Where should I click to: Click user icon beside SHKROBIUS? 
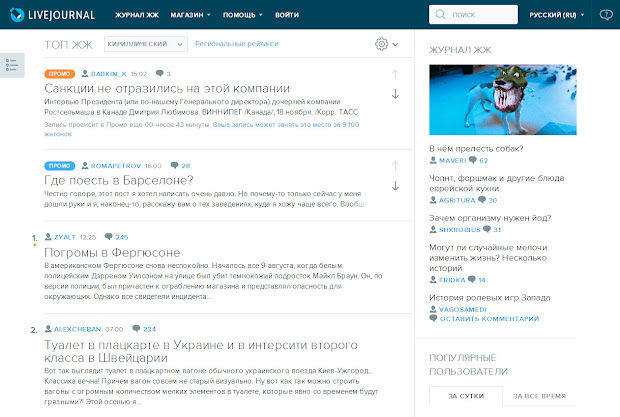click(433, 229)
